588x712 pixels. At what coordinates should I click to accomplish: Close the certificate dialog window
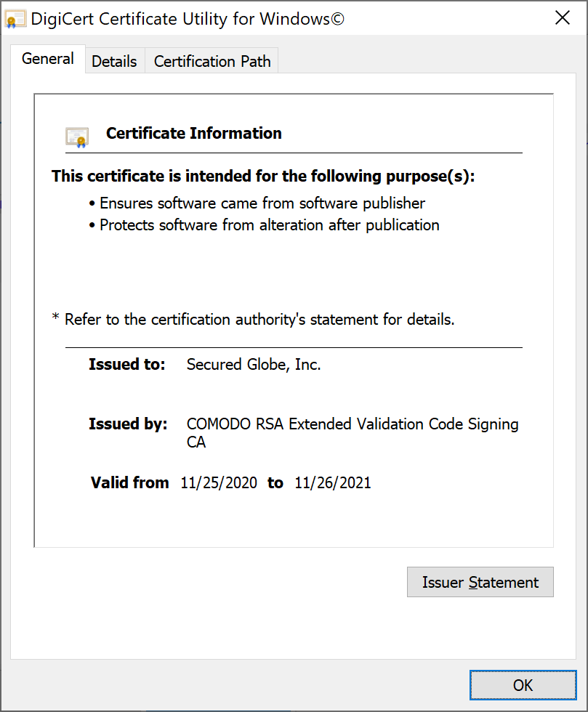click(562, 19)
